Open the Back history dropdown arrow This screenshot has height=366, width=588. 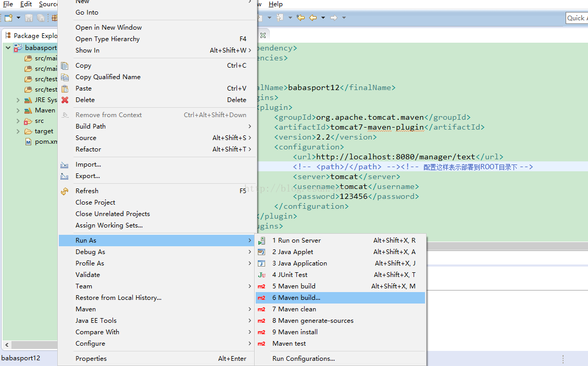[323, 18]
